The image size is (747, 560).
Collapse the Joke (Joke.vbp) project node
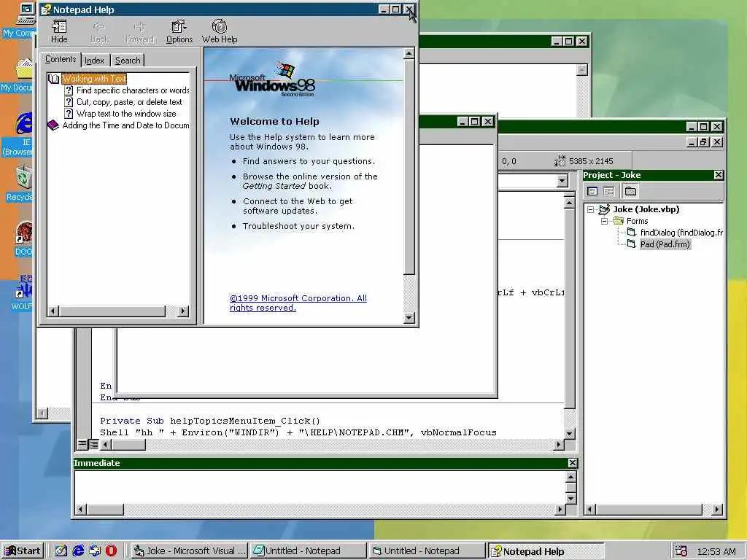click(x=591, y=209)
